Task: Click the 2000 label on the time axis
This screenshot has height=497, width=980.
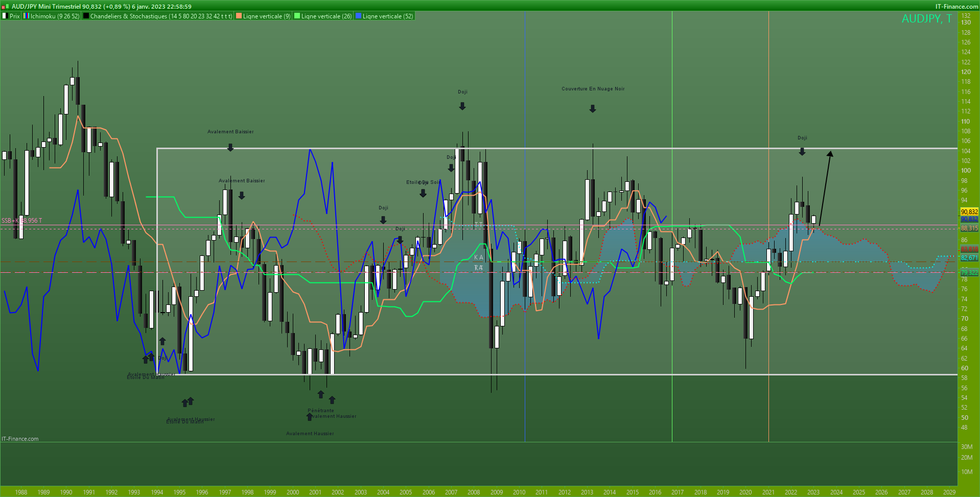Action: 293,492
